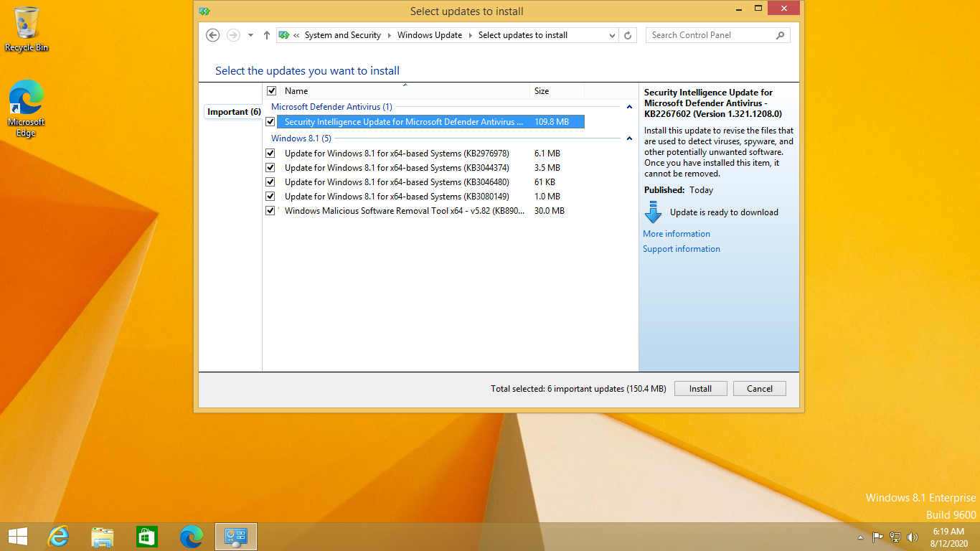Sort by the Size column header
Image resolution: width=980 pixels, height=551 pixels.
[557, 91]
